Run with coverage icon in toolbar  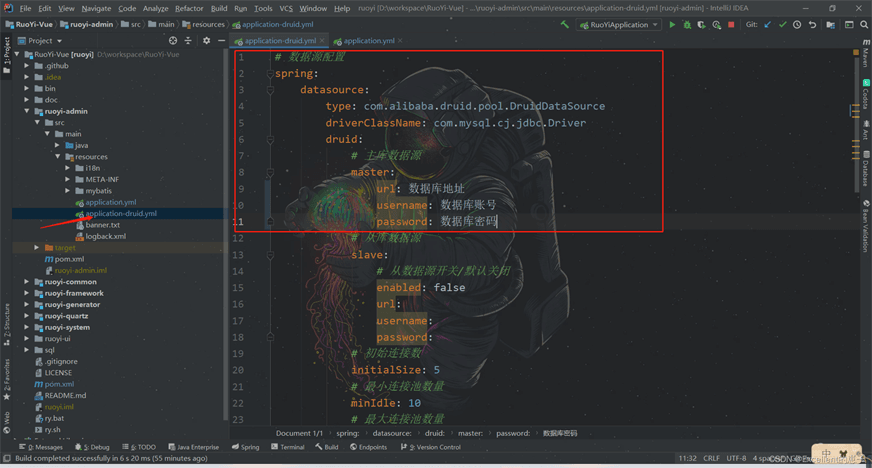point(701,24)
